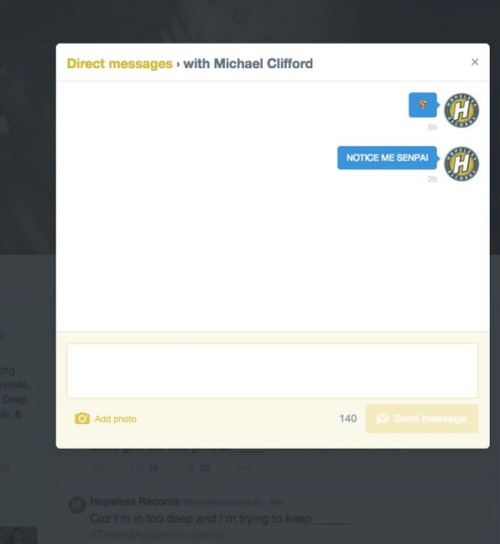Click the star favorite icon showing 33
The width and height of the screenshot is (500, 544).
pyautogui.click(x=190, y=468)
